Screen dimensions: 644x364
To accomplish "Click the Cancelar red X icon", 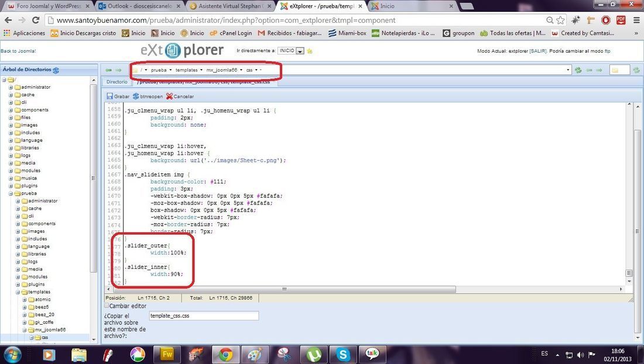I will [x=169, y=96].
